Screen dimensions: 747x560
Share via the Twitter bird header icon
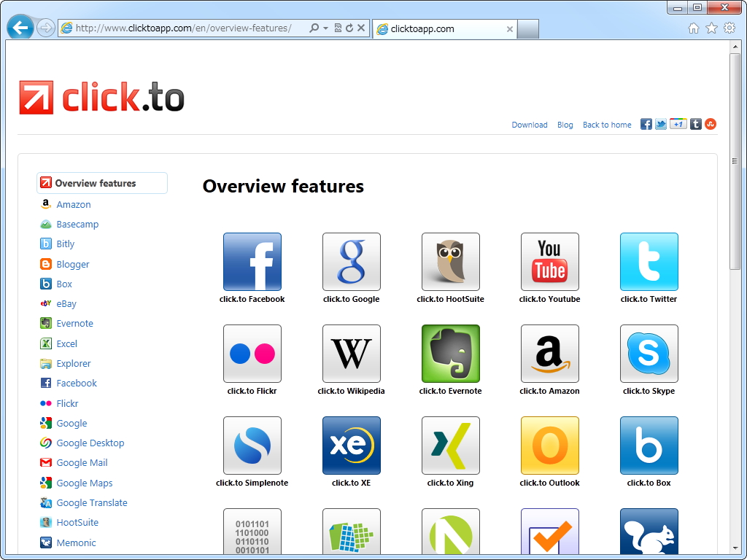point(661,124)
